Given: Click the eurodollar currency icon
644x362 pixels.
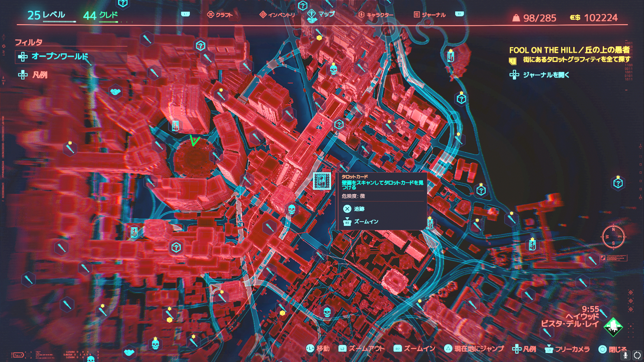Looking at the screenshot, I should click(575, 17).
